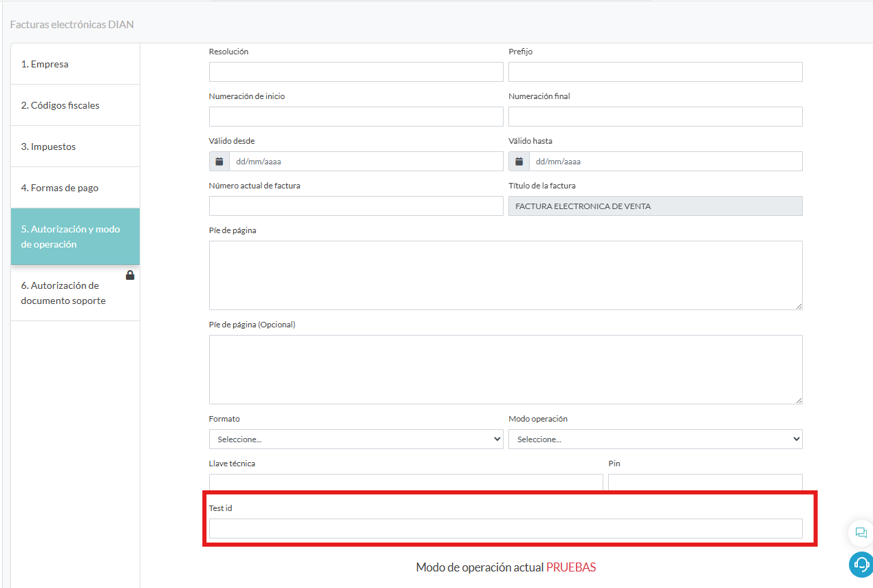Click the first Pie de página textarea
873x588 pixels.
(x=506, y=276)
